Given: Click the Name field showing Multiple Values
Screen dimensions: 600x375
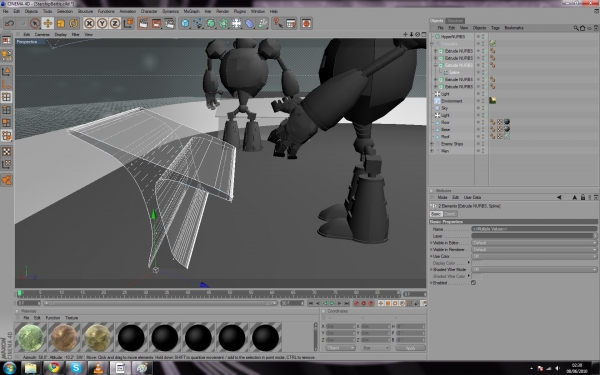Looking at the screenshot, I should pos(534,229).
